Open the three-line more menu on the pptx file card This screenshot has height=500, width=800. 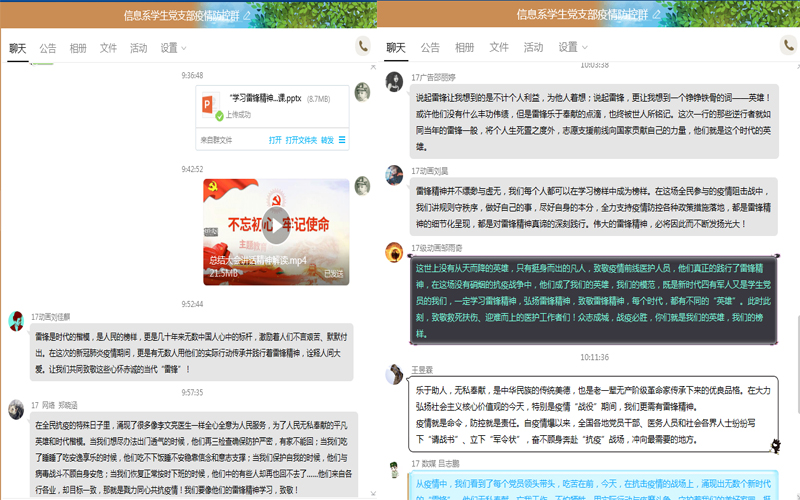tap(342, 140)
